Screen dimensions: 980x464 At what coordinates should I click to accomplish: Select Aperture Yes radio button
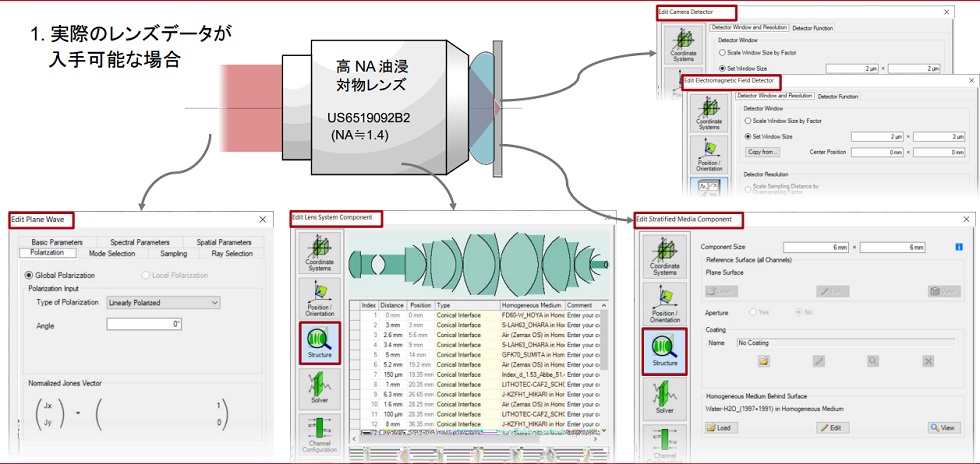click(753, 312)
